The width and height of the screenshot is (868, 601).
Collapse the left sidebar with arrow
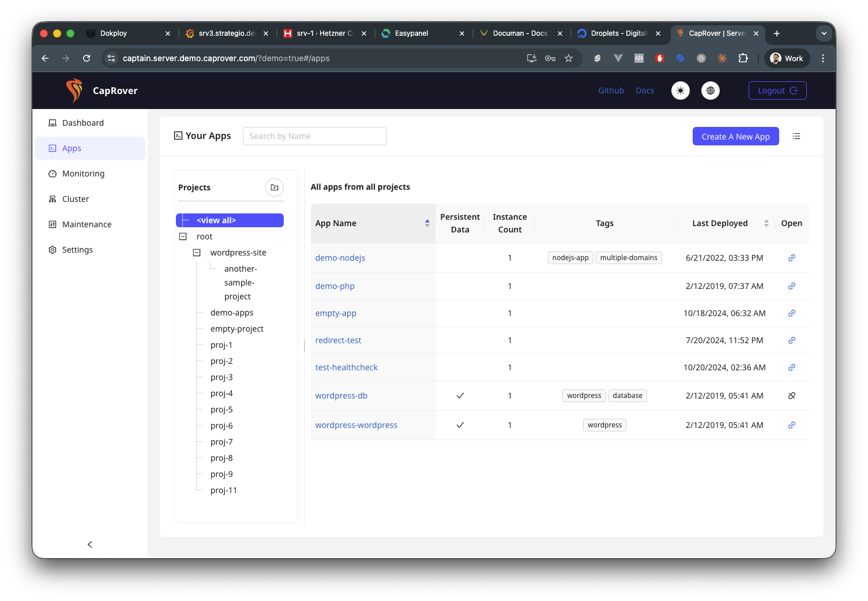tap(90, 544)
